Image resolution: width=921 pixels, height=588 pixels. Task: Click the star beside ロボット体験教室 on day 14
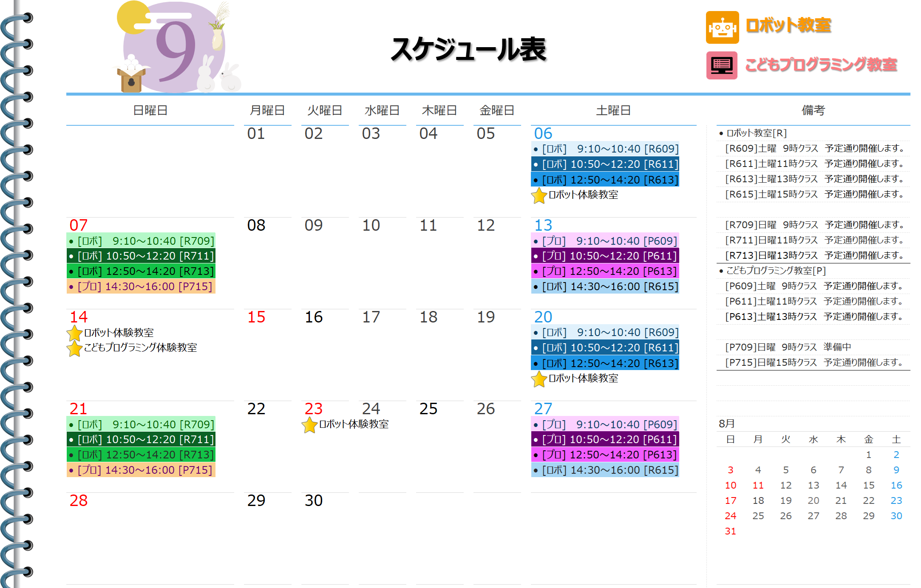coord(74,333)
